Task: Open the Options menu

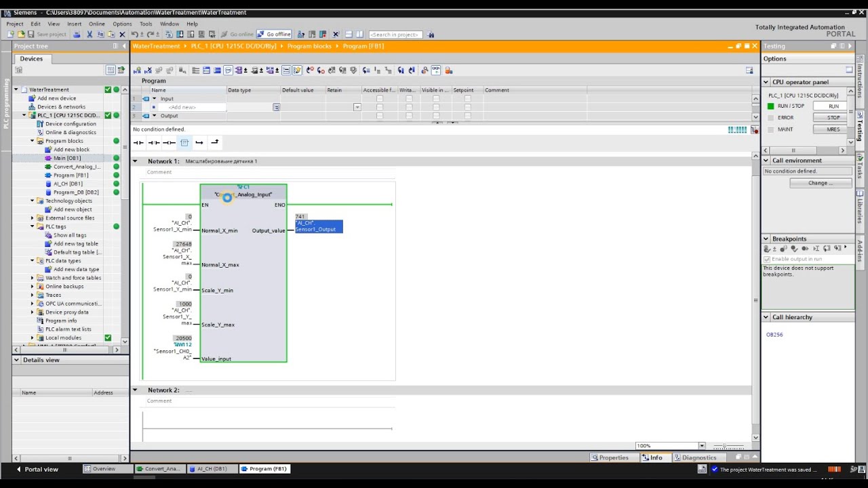Action: 122,24
